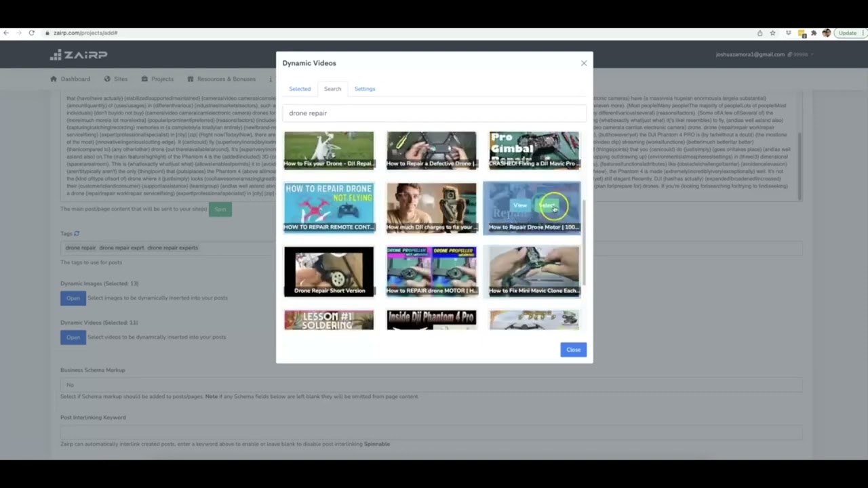Click the yellow extension icon with badge
This screenshot has height=488, width=868.
(x=802, y=33)
